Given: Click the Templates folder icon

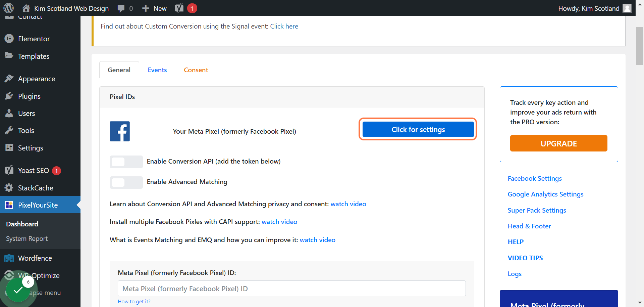Looking at the screenshot, I should pos(9,56).
